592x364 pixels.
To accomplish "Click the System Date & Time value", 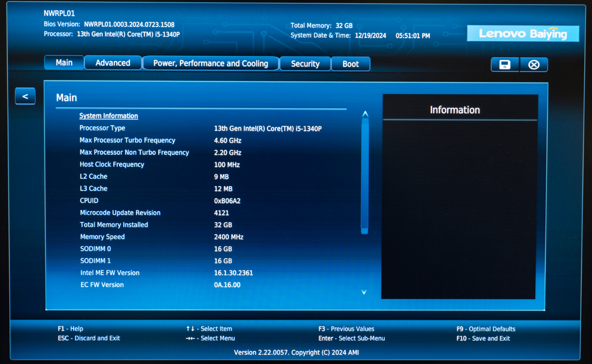I will click(x=392, y=35).
